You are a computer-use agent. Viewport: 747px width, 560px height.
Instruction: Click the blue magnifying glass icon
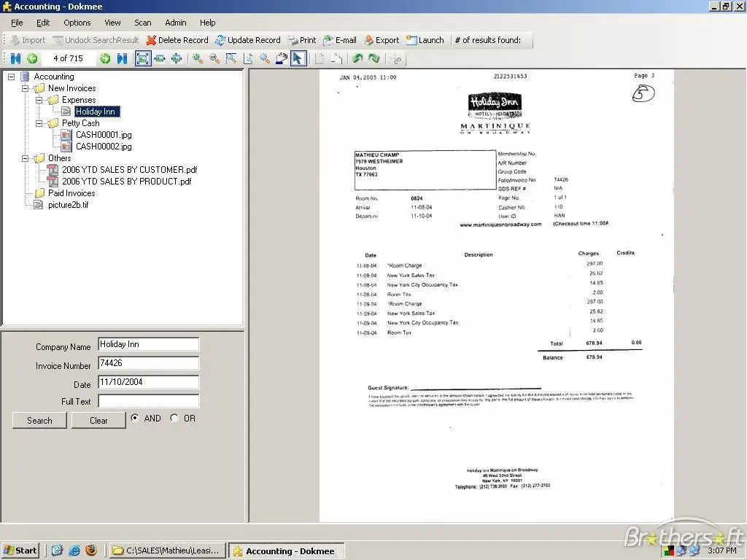click(265, 58)
